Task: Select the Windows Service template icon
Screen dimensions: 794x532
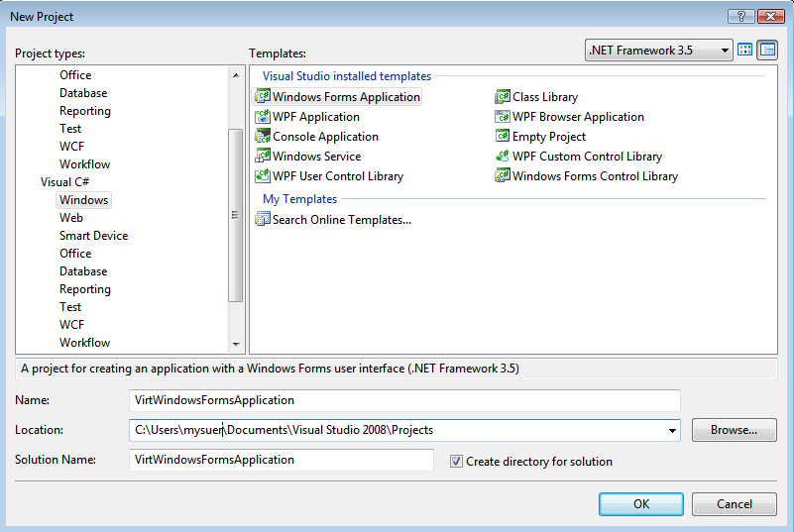Action: [263, 157]
